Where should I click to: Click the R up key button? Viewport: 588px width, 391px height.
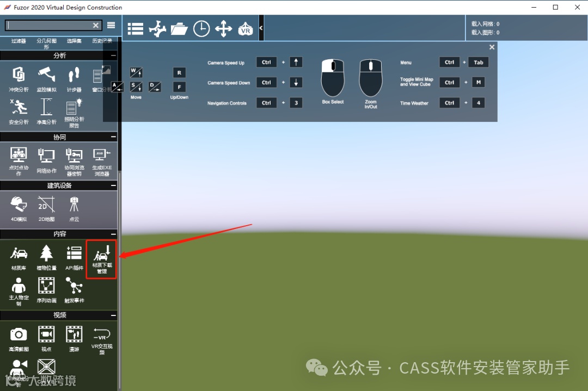pyautogui.click(x=179, y=73)
